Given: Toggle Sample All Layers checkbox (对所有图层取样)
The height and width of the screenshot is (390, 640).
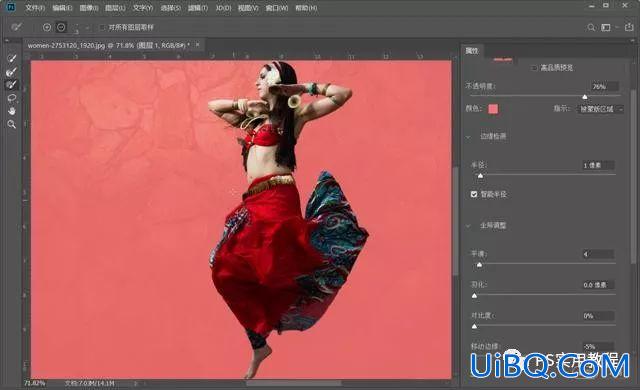Looking at the screenshot, I should [102, 27].
